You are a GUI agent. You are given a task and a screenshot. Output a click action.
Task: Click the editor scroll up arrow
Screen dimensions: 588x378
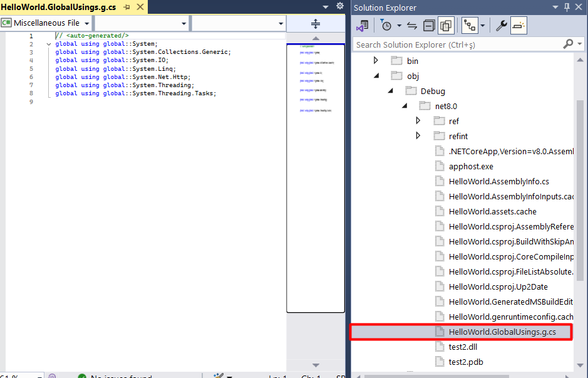pyautogui.click(x=316, y=38)
